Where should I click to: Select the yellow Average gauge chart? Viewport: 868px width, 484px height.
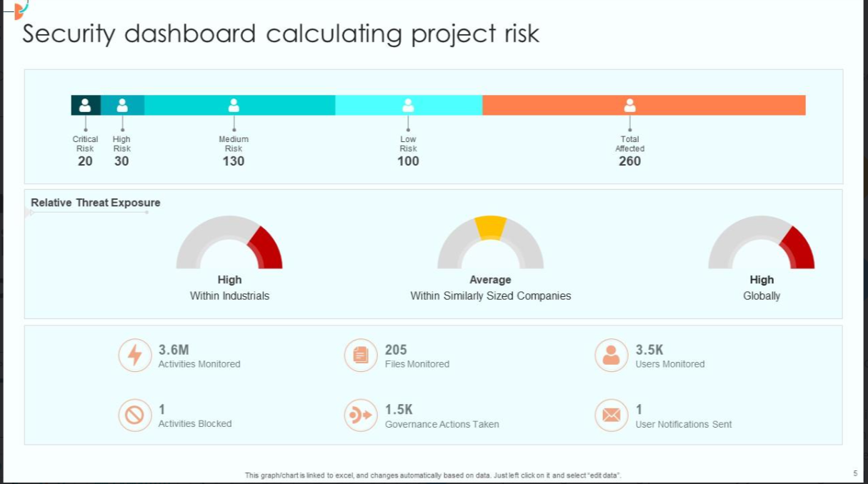[x=491, y=242]
